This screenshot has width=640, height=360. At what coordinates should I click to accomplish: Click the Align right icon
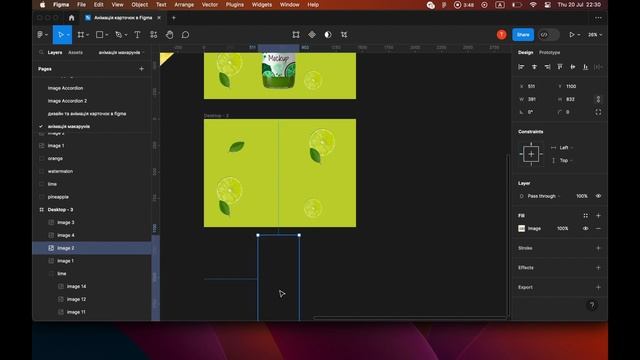pyautogui.click(x=547, y=67)
